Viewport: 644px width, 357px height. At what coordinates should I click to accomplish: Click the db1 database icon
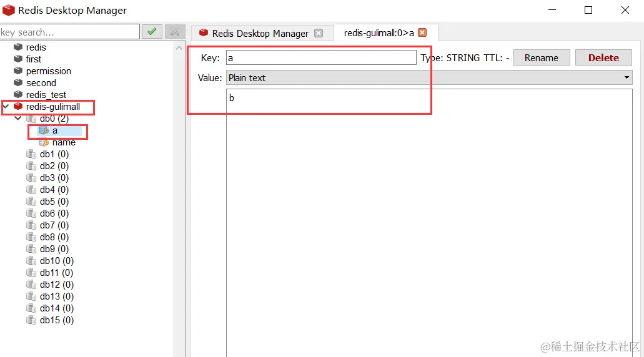(x=31, y=154)
